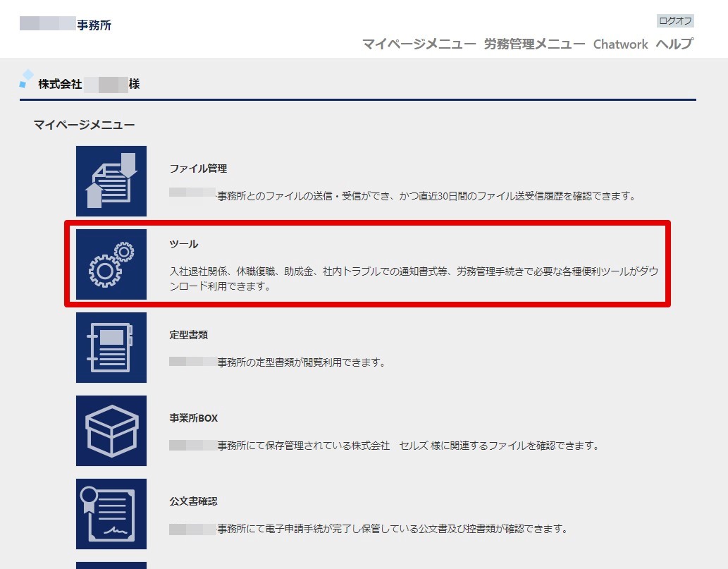Image resolution: width=728 pixels, height=569 pixels.
Task: Click the 事業所BOX heading link
Action: 194,417
